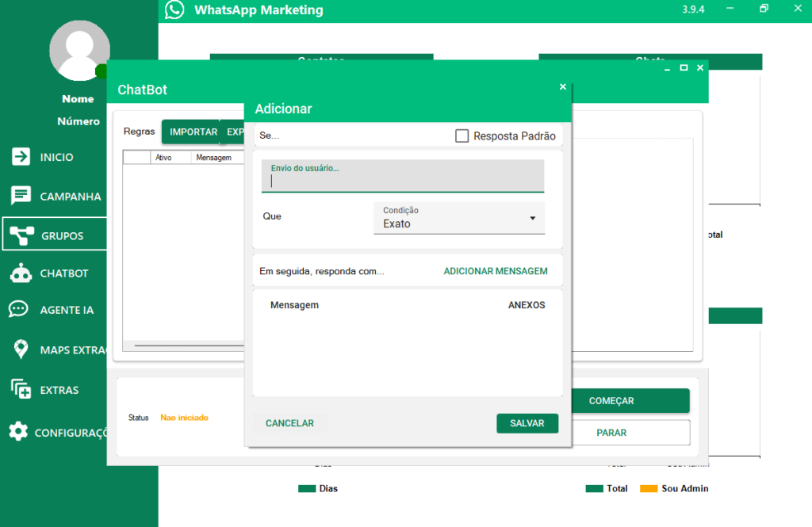This screenshot has width=812, height=527.
Task: Click the Parar button
Action: [x=611, y=433]
